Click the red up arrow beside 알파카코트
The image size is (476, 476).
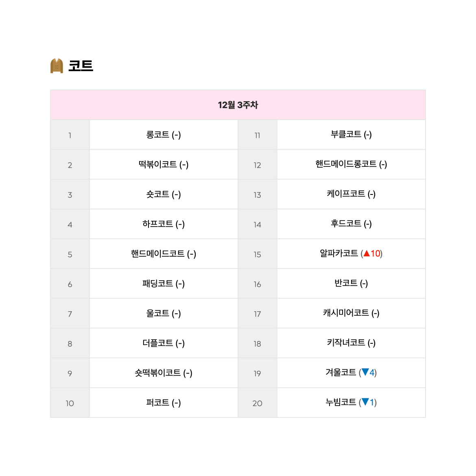367,253
